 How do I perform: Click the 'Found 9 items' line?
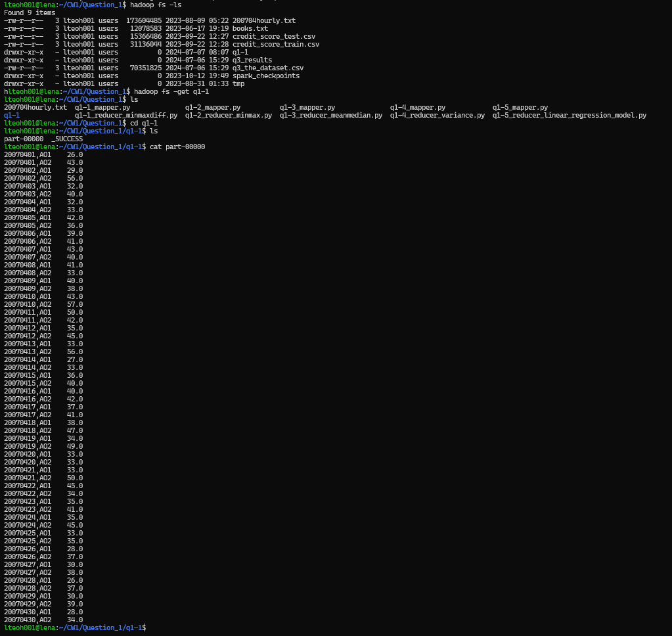click(x=30, y=13)
